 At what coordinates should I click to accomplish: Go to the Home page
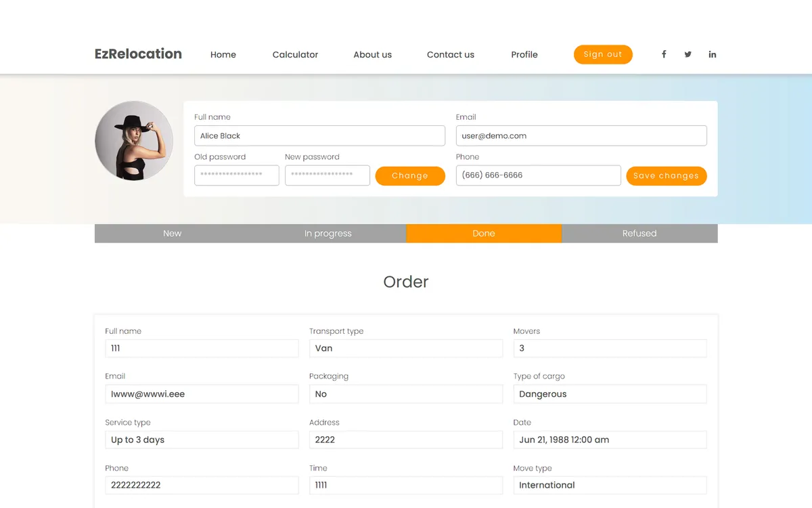pyautogui.click(x=223, y=54)
